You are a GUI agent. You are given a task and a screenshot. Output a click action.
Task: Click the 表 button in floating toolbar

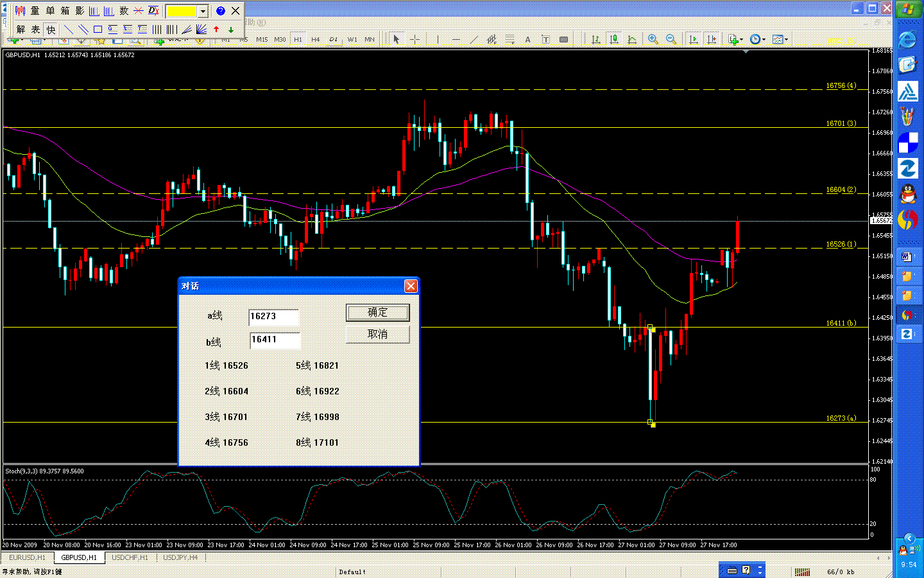(36, 29)
